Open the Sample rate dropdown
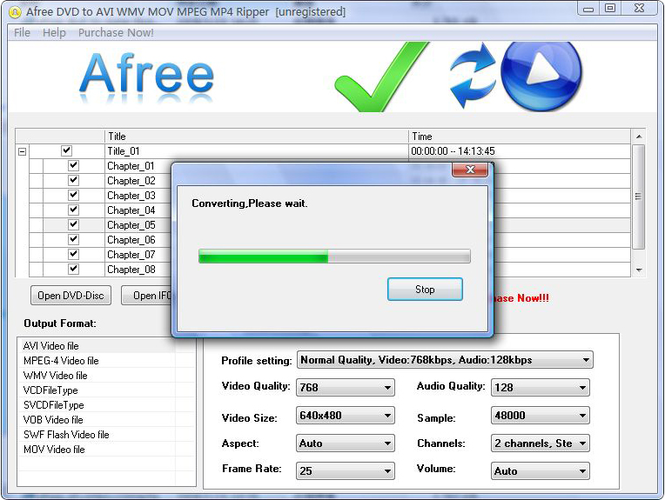665x500 pixels. point(540,416)
